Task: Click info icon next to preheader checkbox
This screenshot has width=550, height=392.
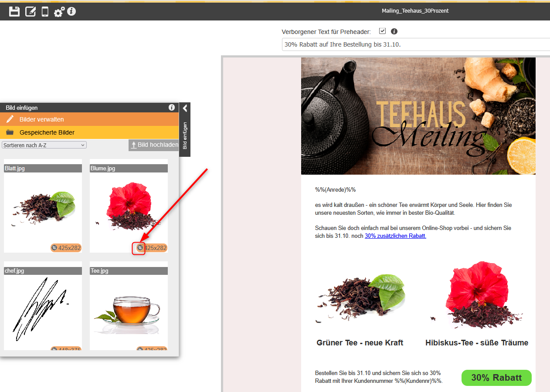Action: coord(394,31)
